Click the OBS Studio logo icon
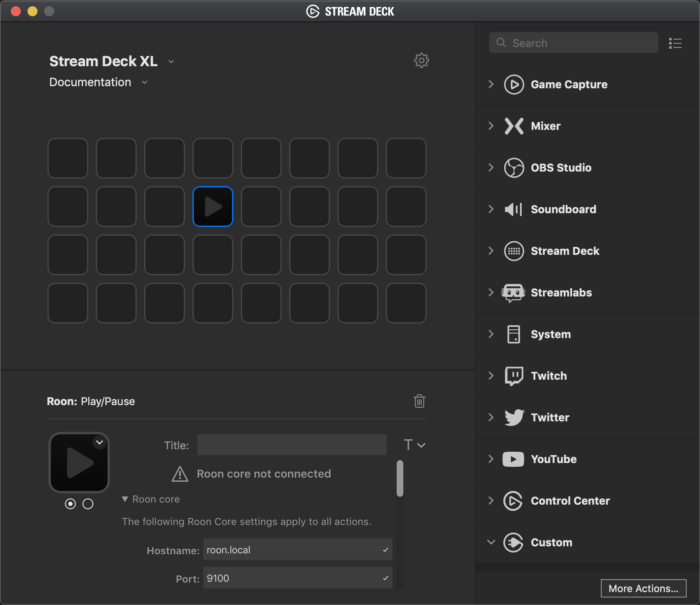Screen dimensions: 700x605 point(514,168)
